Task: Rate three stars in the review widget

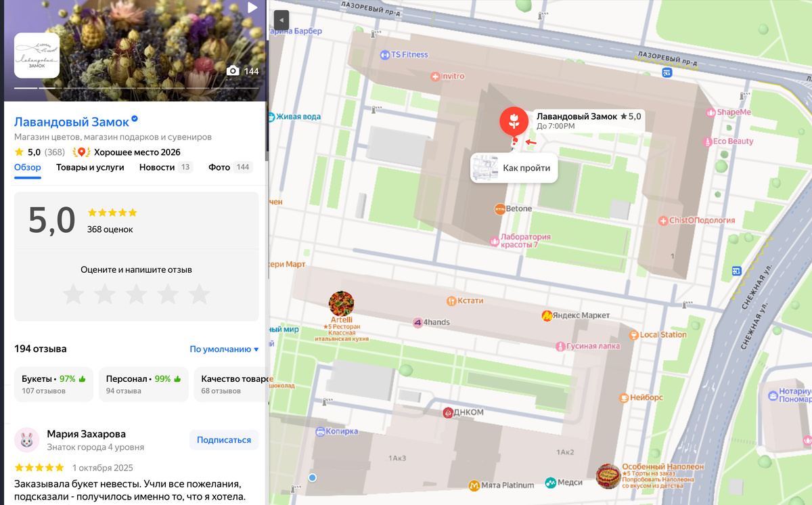Action: 136,294
